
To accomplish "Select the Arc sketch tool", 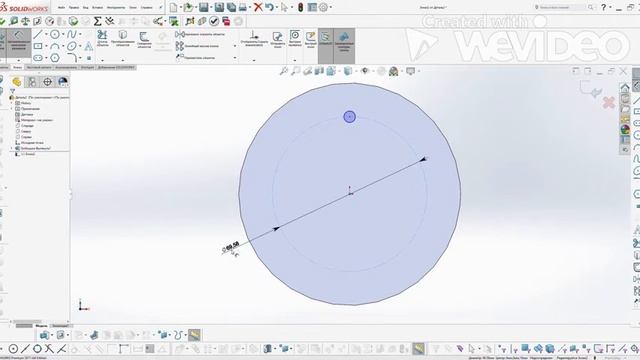I will coord(55,46).
